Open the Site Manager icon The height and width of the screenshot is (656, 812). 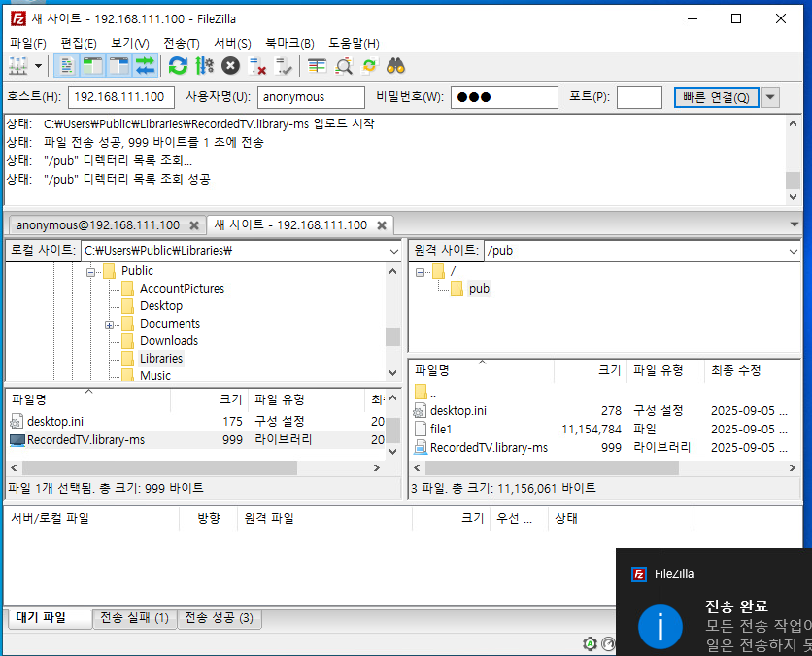pyautogui.click(x=18, y=66)
